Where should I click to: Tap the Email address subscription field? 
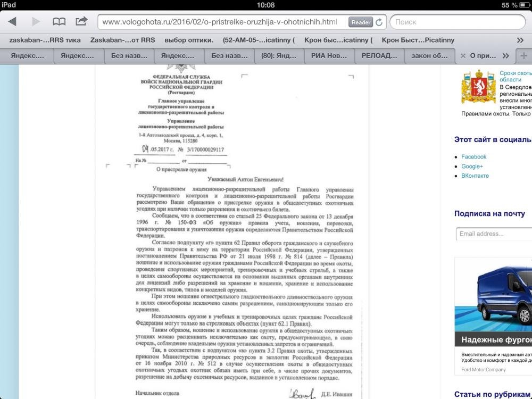494,234
